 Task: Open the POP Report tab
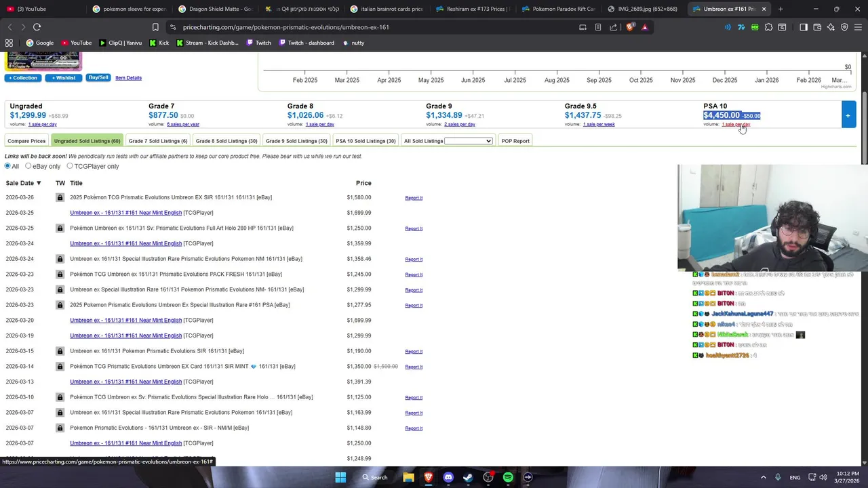click(515, 141)
